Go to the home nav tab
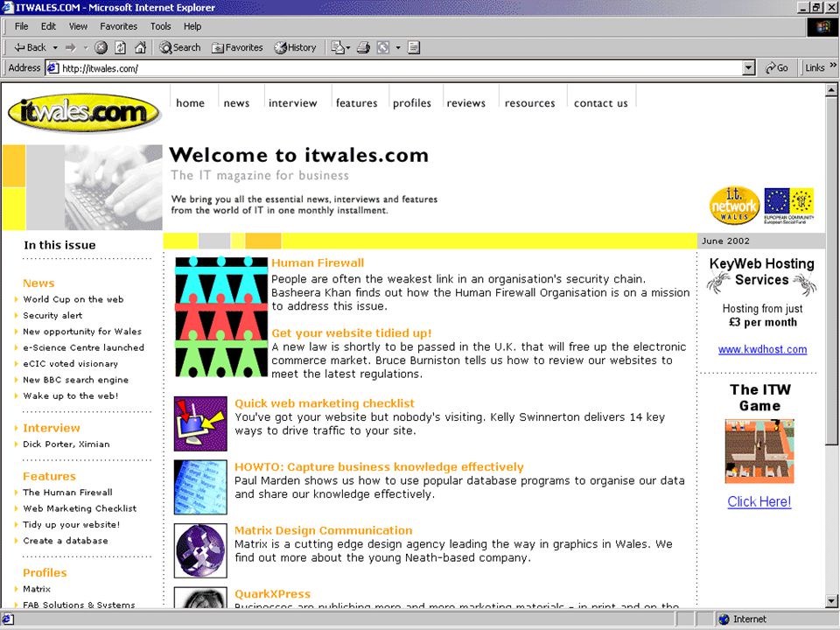The width and height of the screenshot is (840, 630). (x=190, y=103)
